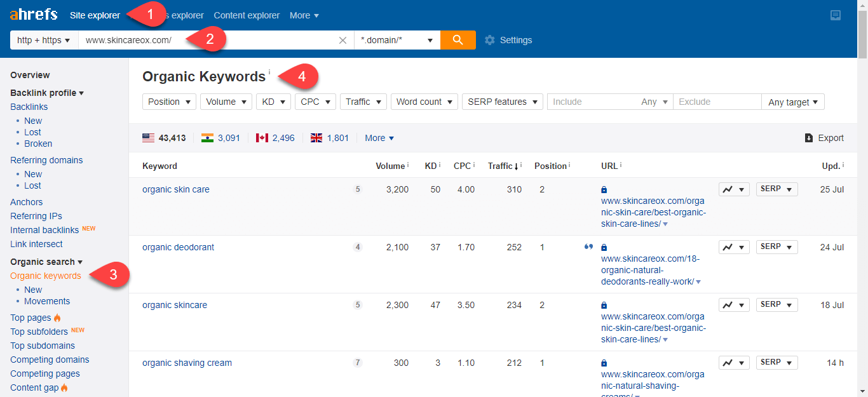Screen dimensions: 868x397
Task: Click the info icon next to the Volume column
Action: (409, 165)
